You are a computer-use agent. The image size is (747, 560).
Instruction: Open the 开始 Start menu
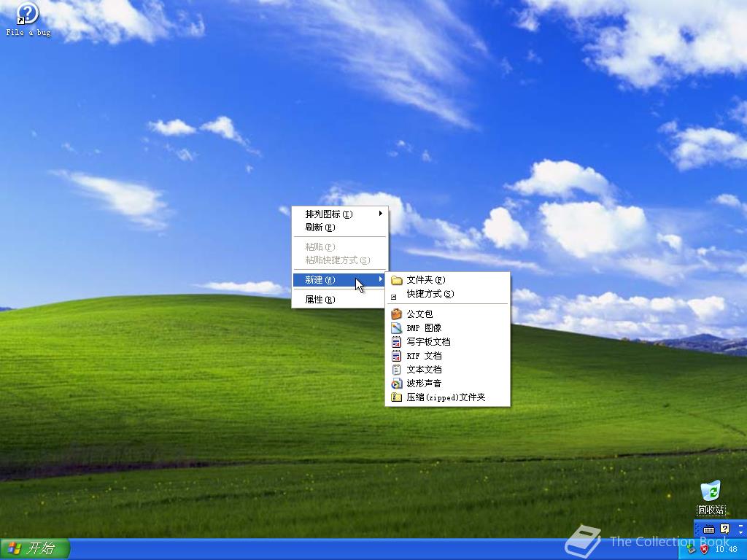pos(35,548)
